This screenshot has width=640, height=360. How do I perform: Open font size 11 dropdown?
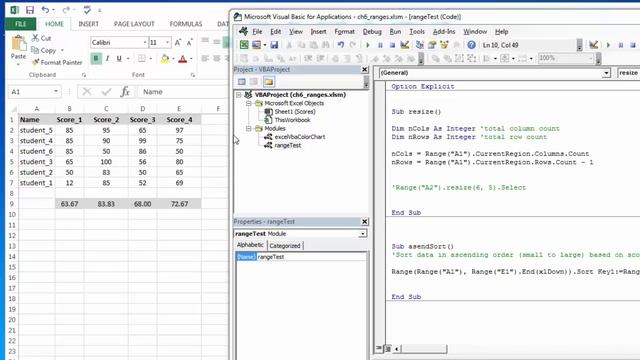point(167,42)
